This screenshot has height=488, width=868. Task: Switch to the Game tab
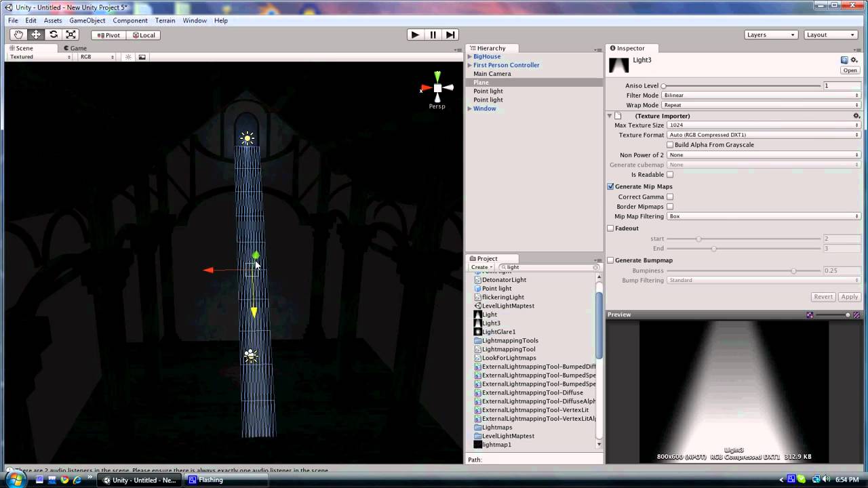(75, 48)
